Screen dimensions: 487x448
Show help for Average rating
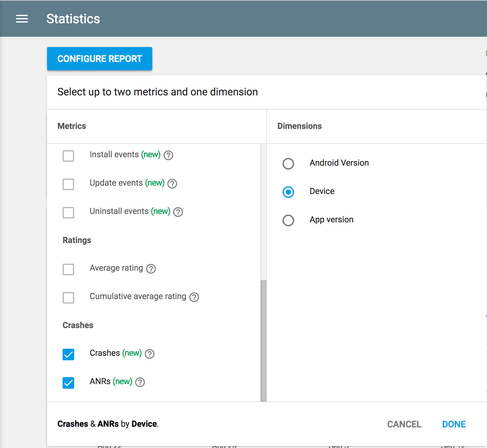(151, 269)
